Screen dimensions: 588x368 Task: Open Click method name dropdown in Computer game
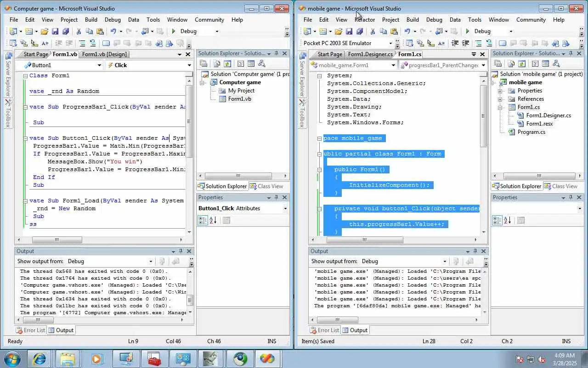tap(189, 65)
